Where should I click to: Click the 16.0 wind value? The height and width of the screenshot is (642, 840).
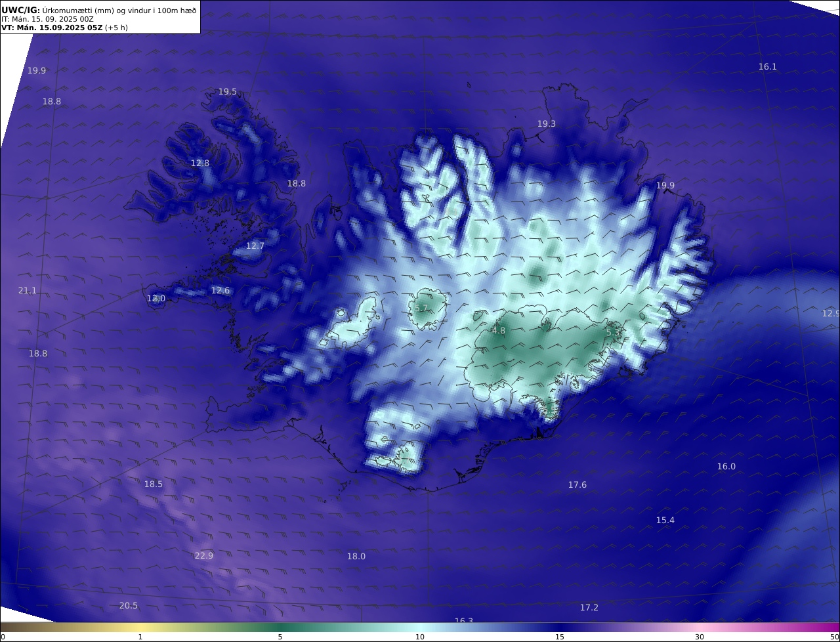(x=726, y=466)
